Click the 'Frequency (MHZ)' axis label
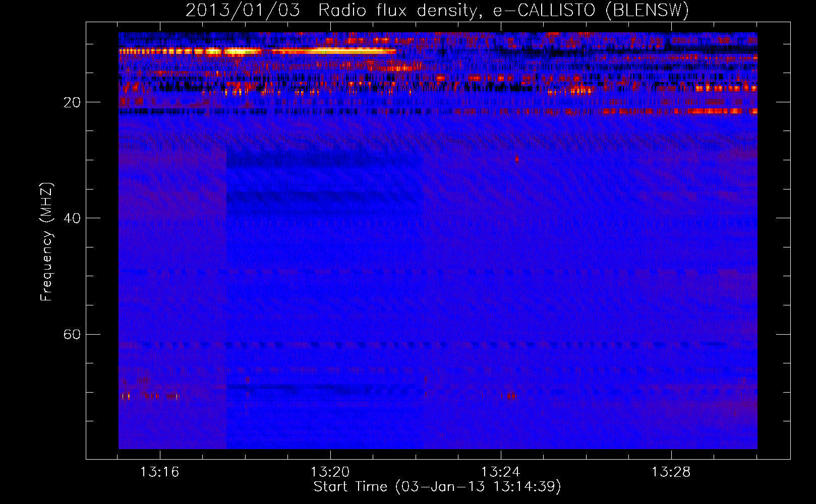Image resolution: width=816 pixels, height=504 pixels. pos(46,242)
